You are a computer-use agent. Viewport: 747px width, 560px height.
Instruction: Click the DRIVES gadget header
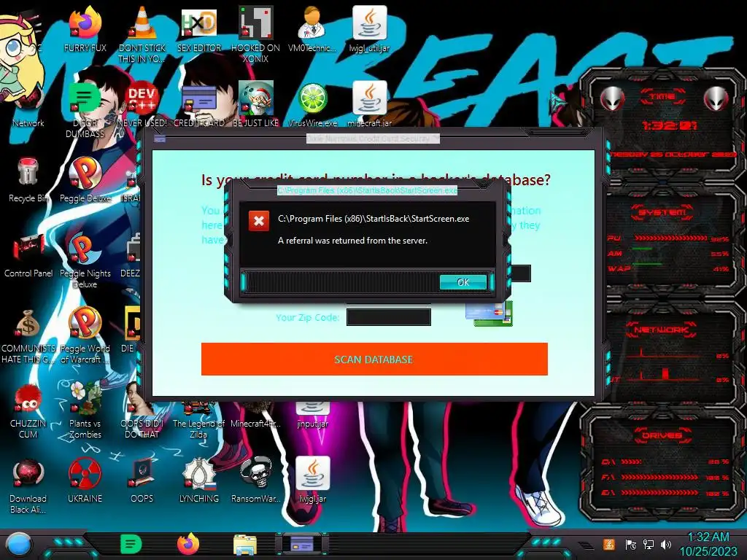tap(662, 435)
